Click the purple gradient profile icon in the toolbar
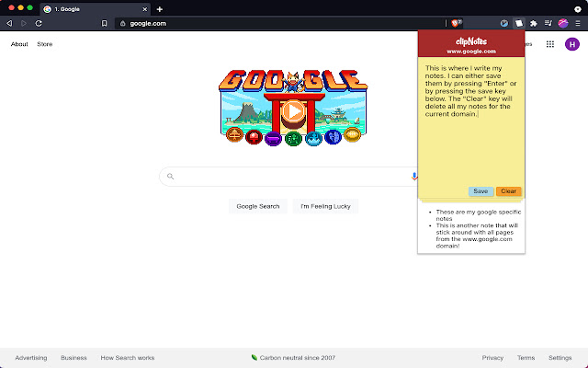This screenshot has width=588, height=368. [563, 23]
